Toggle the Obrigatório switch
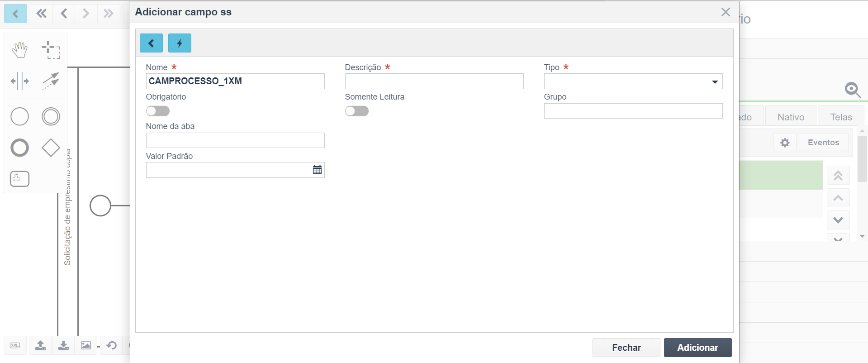The image size is (868, 363). (x=157, y=111)
